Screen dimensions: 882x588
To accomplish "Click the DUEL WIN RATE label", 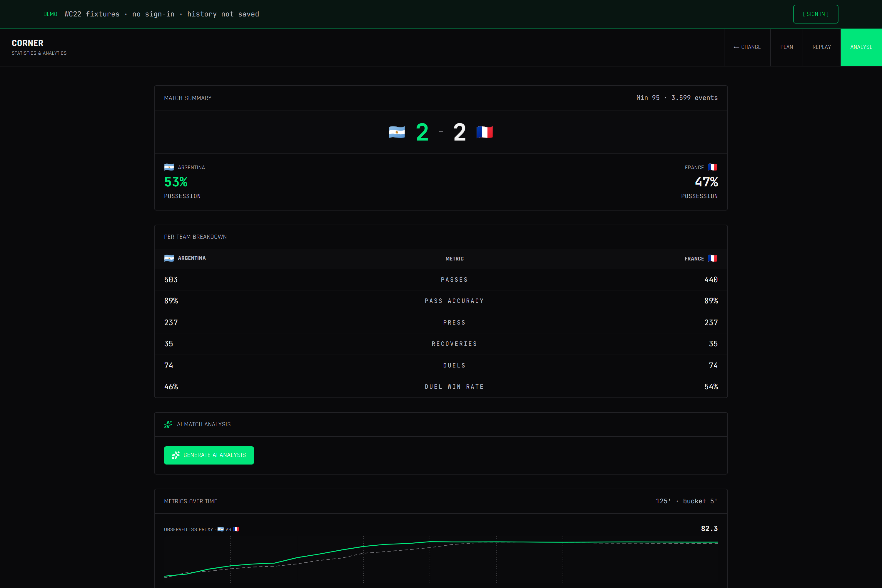I will 454,387.
